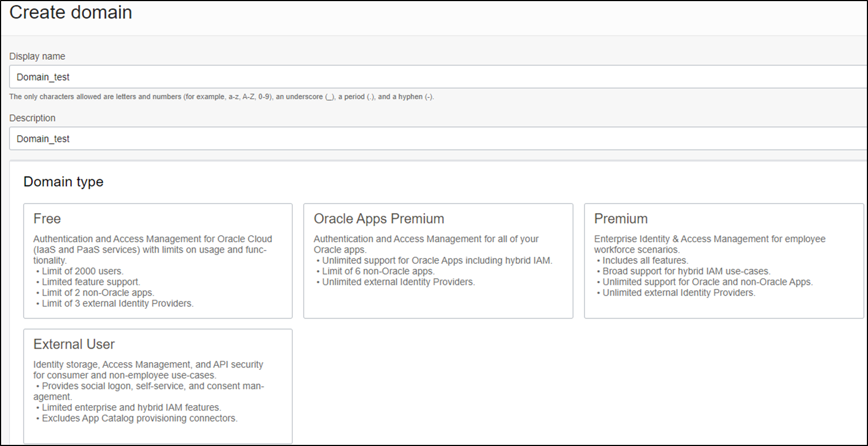
Task: Click the 'Create domain' page heading
Action: click(x=71, y=13)
